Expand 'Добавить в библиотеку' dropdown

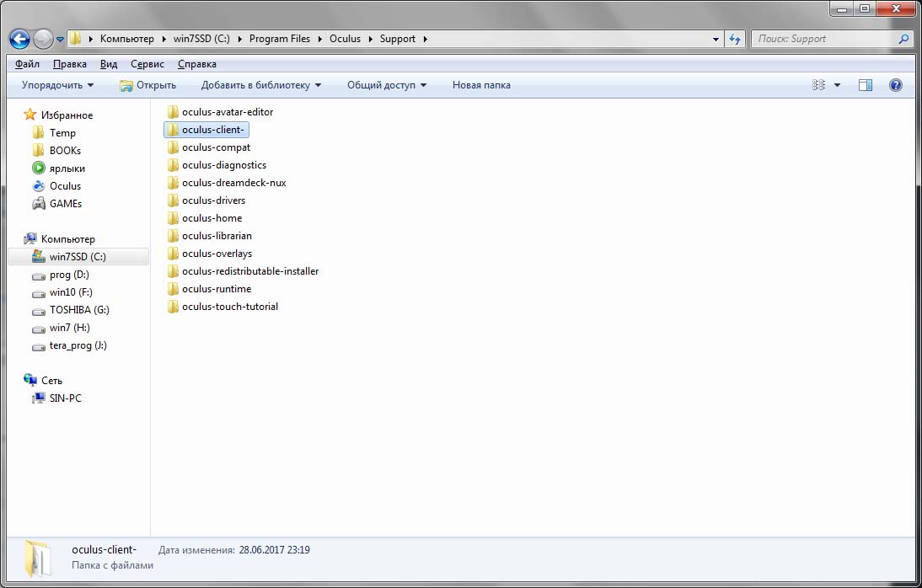(x=261, y=85)
